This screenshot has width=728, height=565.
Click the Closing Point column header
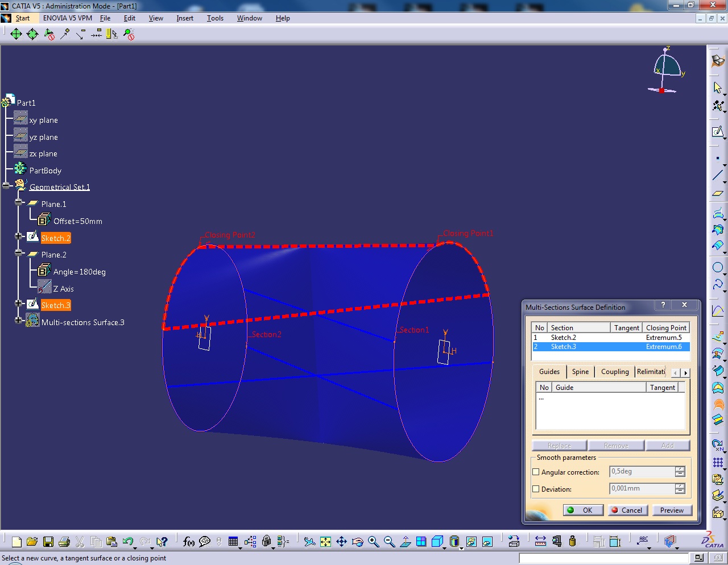pos(666,328)
